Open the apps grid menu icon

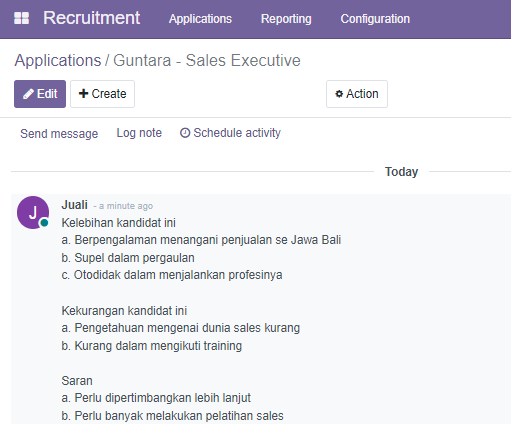[22, 18]
